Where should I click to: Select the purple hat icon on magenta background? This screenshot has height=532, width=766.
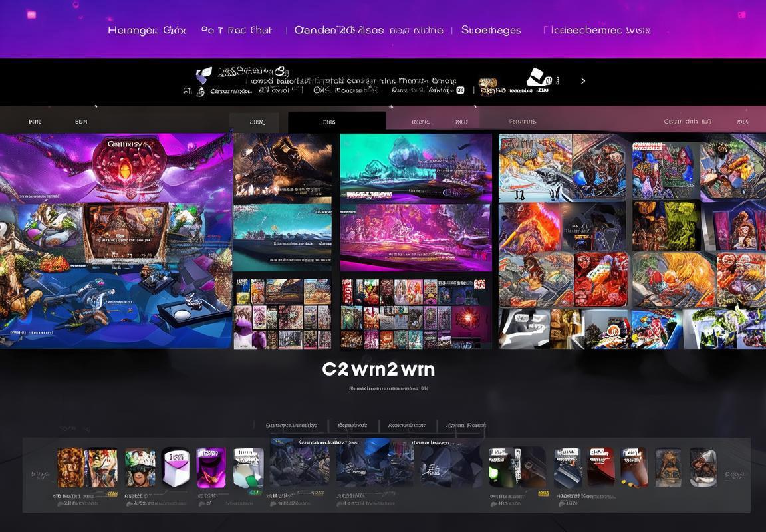pyautogui.click(x=211, y=467)
